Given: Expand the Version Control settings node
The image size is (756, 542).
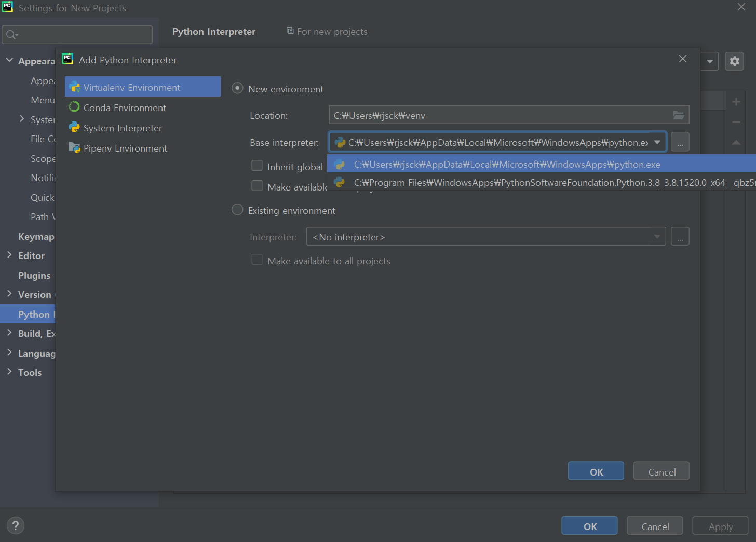Looking at the screenshot, I should click(x=9, y=294).
